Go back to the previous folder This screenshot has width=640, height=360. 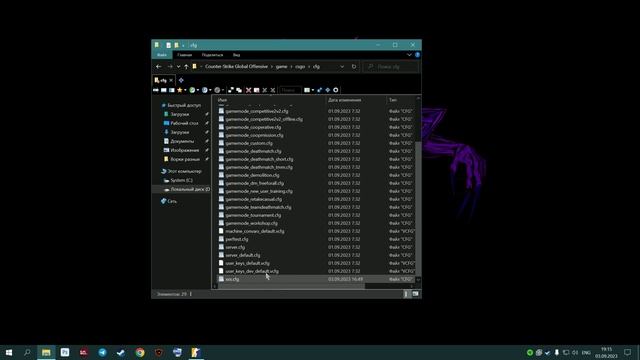pos(159,67)
